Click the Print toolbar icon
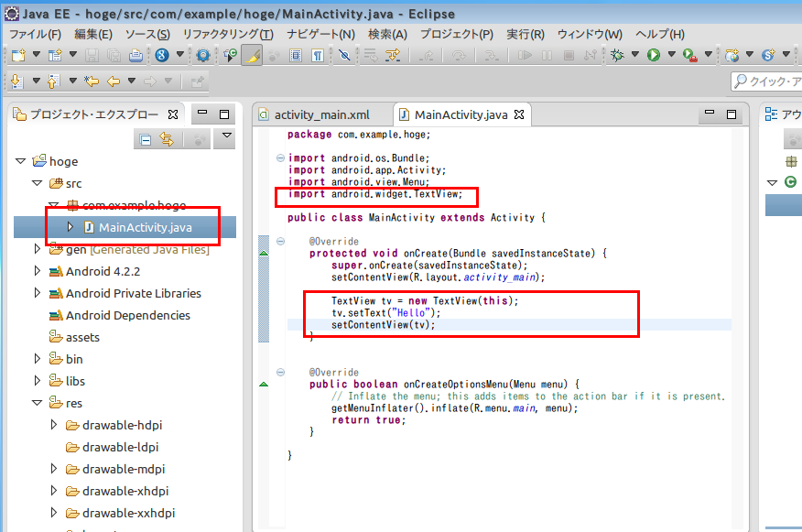The image size is (802, 532). 135,55
